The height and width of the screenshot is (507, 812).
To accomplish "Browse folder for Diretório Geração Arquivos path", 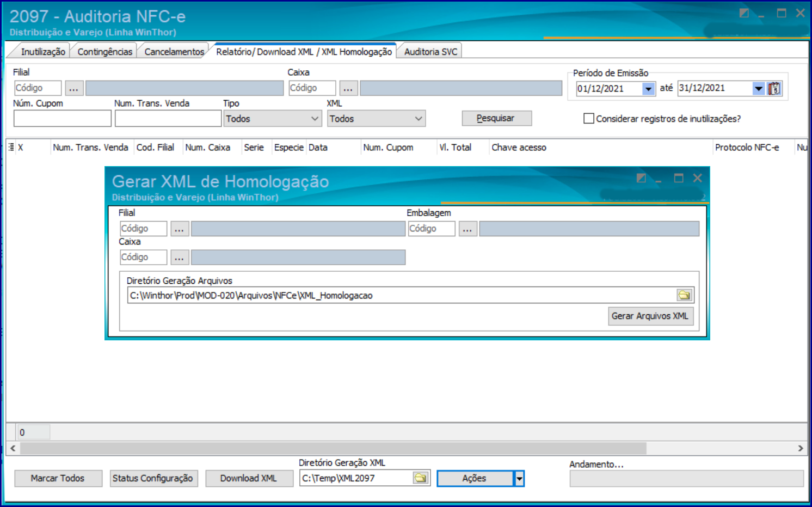I will 684,295.
